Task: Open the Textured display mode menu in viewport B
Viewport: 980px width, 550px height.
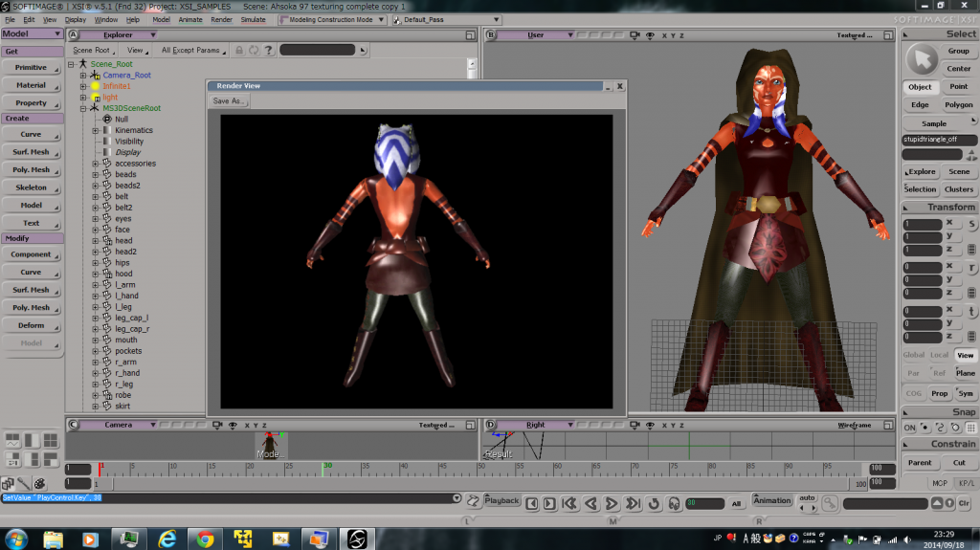Action: tap(855, 35)
